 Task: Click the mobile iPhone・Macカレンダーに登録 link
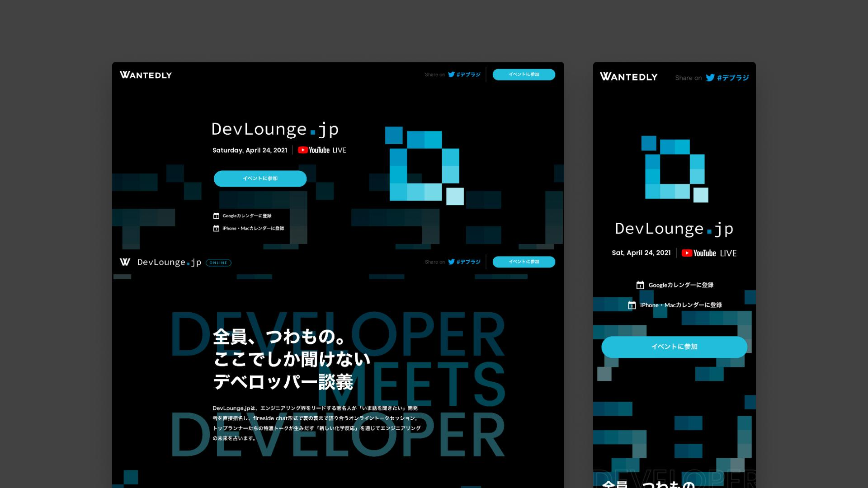pos(680,305)
